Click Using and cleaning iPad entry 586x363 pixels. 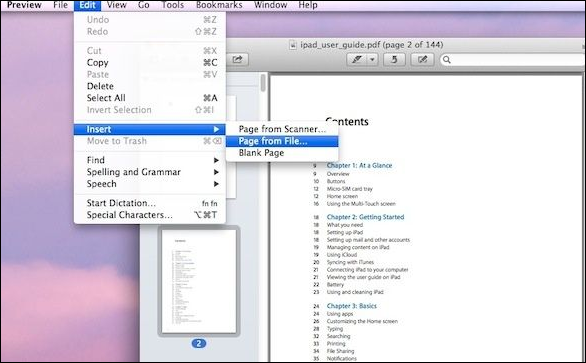355,292
